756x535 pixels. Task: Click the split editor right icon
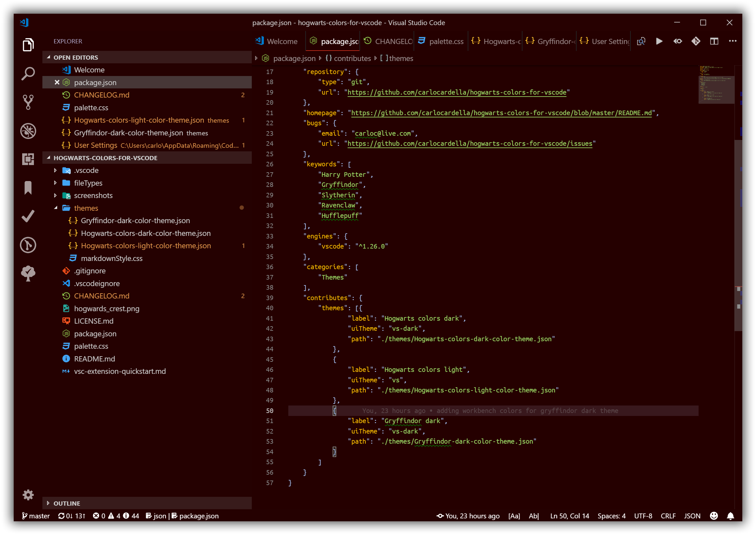coord(714,41)
